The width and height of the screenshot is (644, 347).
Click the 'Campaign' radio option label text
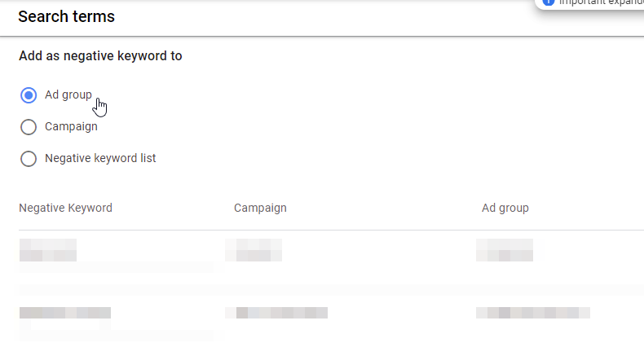pyautogui.click(x=71, y=127)
